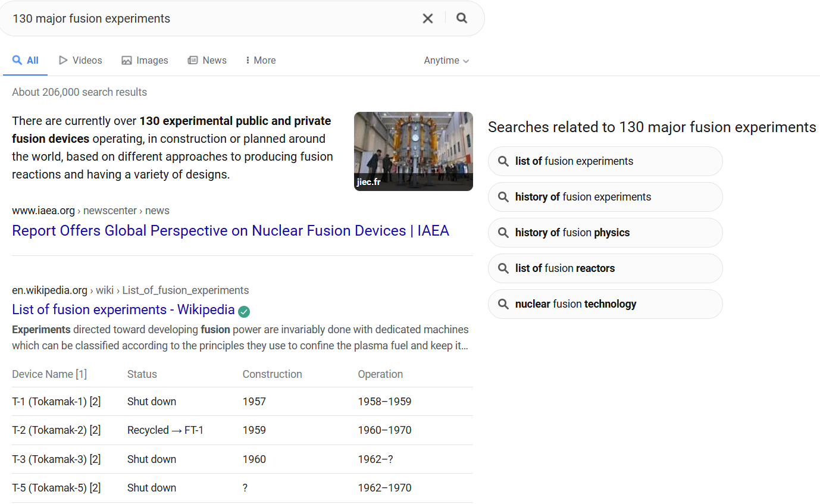The height and width of the screenshot is (504, 820).
Task: Switch to the Images tab
Action: [145, 60]
